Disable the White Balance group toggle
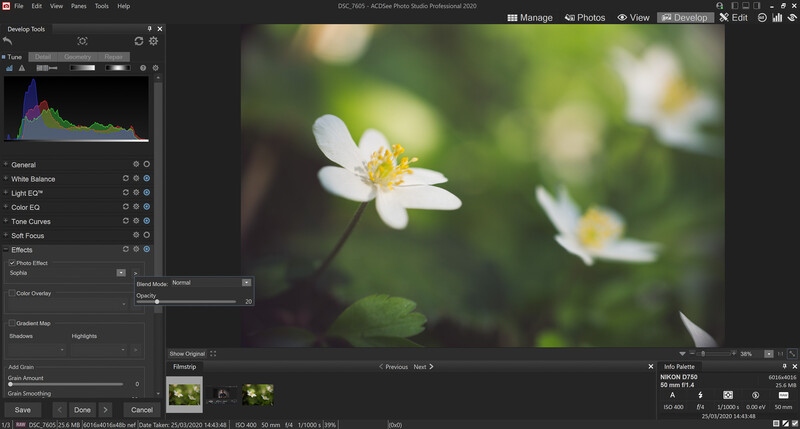800x429 pixels. [147, 178]
